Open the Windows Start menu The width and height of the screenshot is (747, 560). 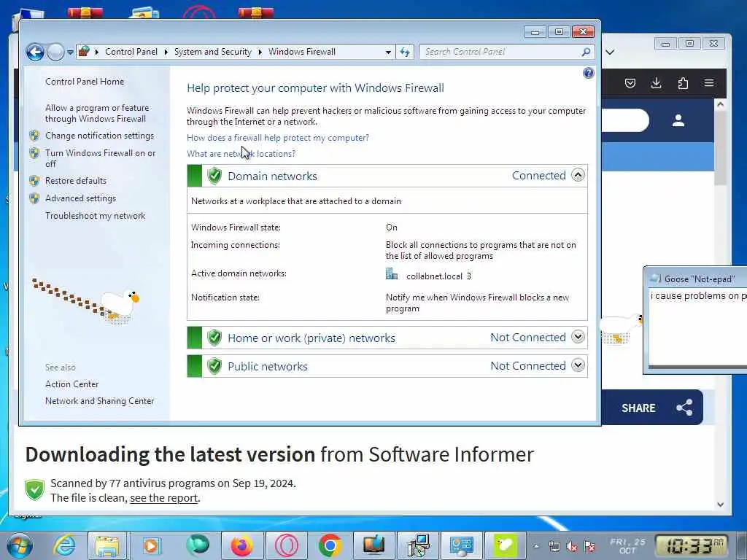[x=19, y=545]
